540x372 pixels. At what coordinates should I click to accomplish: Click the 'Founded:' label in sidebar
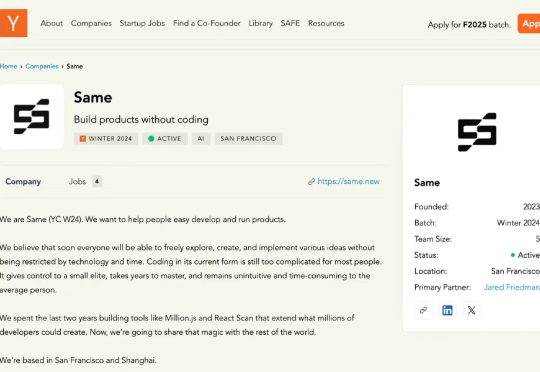432,207
